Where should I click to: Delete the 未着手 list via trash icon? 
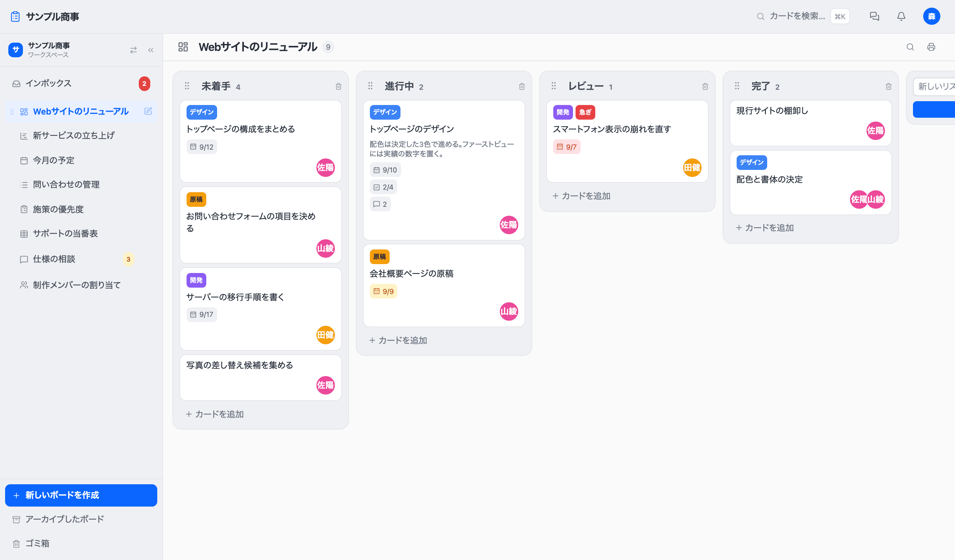(338, 87)
